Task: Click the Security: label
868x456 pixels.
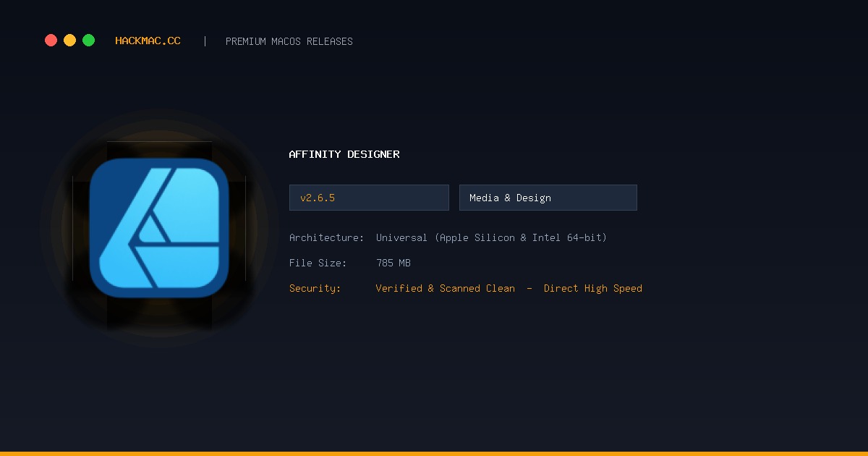Action: coord(315,288)
